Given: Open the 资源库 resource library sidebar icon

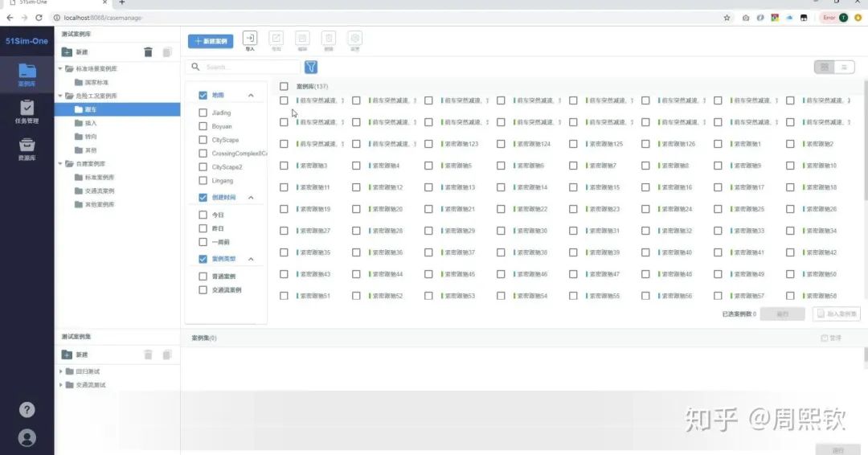Looking at the screenshot, I should pos(27,149).
